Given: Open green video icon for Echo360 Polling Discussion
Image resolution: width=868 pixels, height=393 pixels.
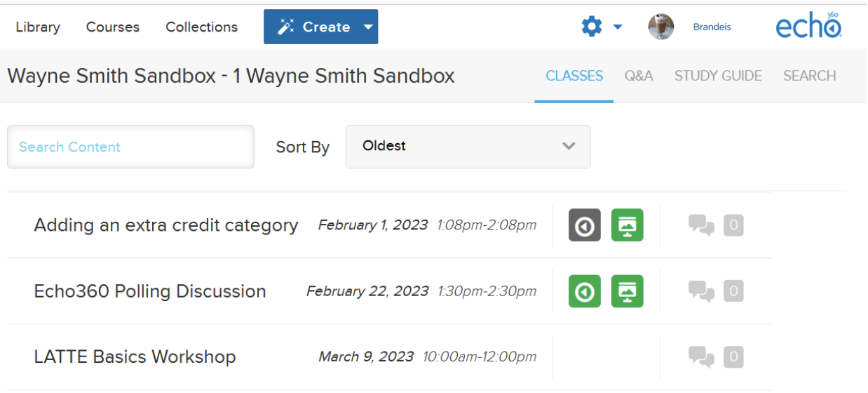Looking at the screenshot, I should tap(585, 291).
